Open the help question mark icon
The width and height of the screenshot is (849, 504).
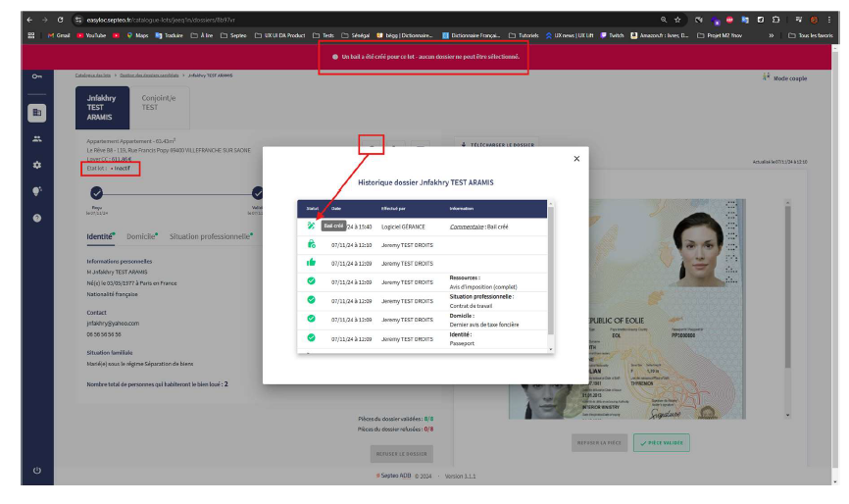pyautogui.click(x=36, y=218)
